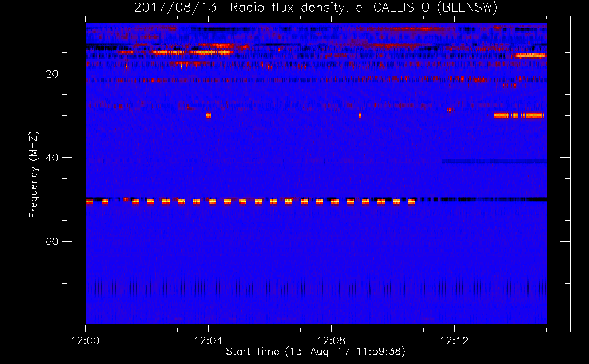This screenshot has height=364, width=589.
Task: Click the '12:04' time tick label
Action: (208, 341)
